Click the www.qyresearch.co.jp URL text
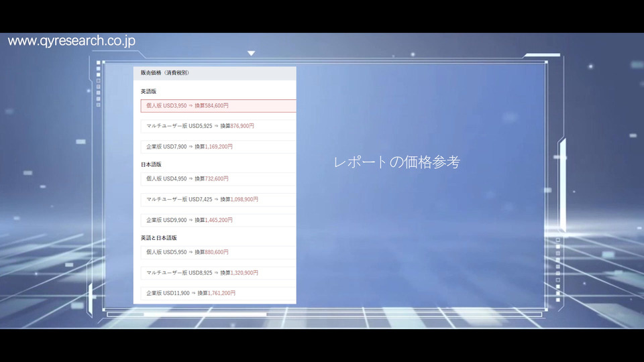The width and height of the screenshot is (644, 362). 72,41
